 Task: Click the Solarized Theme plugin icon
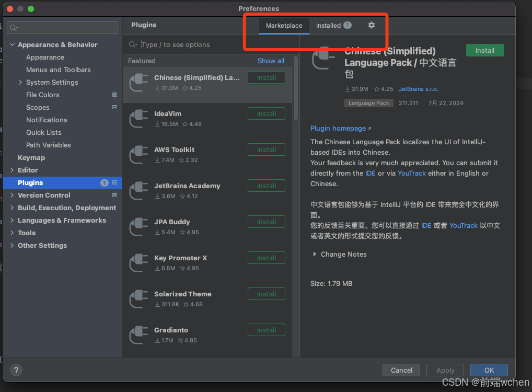tap(139, 298)
